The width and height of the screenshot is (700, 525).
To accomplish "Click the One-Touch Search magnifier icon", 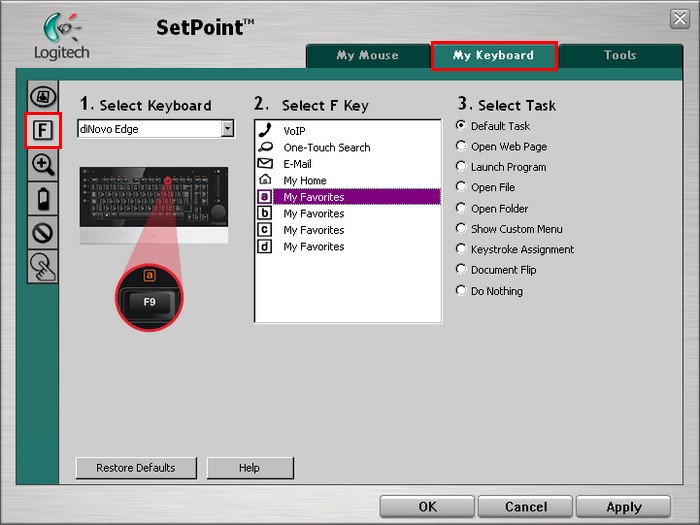I will point(265,147).
